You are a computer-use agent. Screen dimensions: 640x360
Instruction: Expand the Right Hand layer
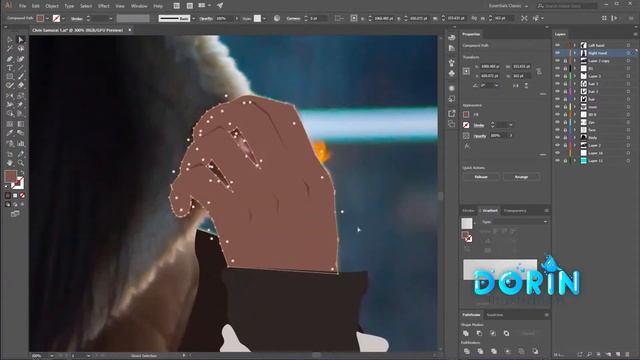point(575,53)
